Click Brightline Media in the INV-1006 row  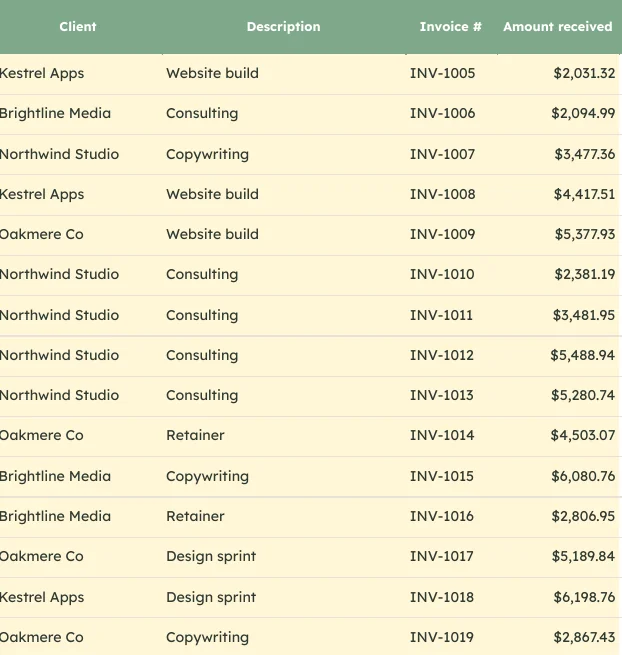[x=55, y=114]
